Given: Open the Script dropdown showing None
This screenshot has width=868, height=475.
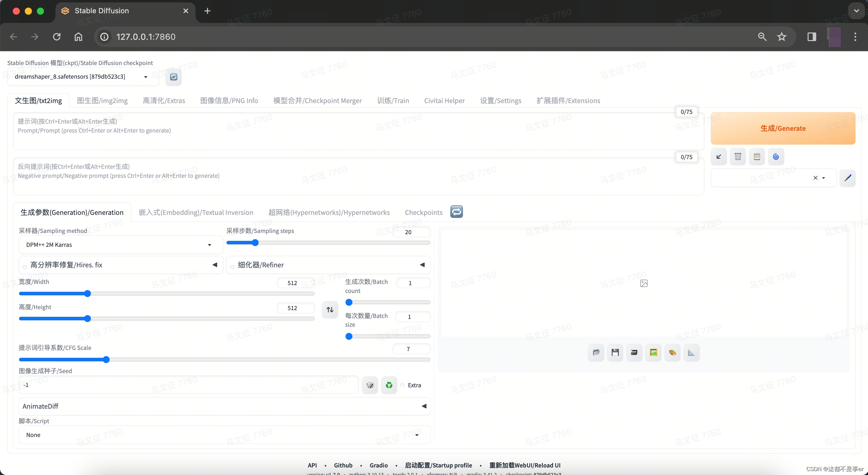Looking at the screenshot, I should (x=224, y=435).
